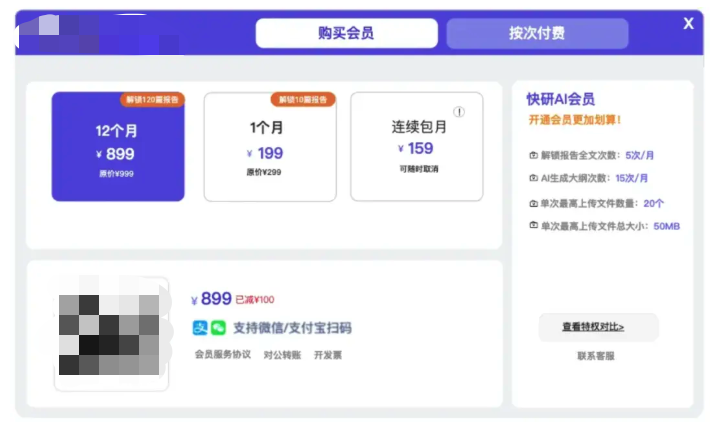Click the icon beside 解锁报告全文次数
Image resolution: width=718 pixels, height=430 pixels.
[533, 155]
